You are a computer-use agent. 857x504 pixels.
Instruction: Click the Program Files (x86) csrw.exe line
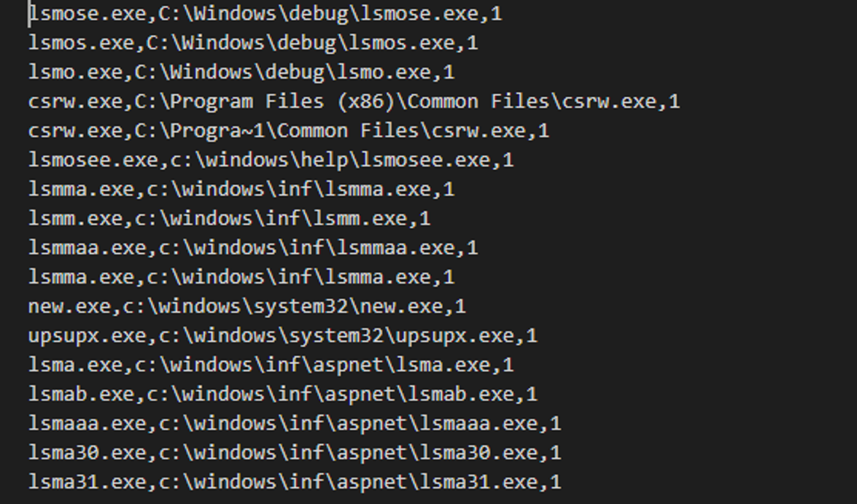(x=354, y=101)
